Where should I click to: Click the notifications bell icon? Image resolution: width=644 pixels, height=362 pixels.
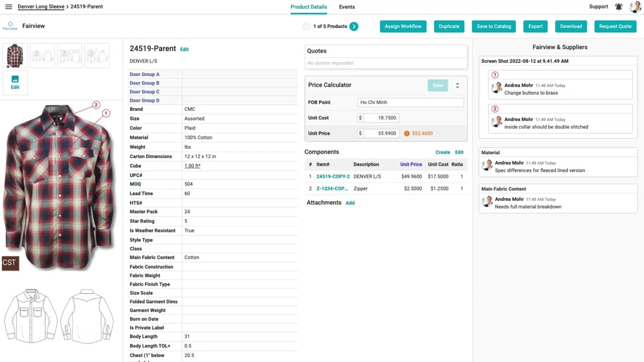coord(619,7)
